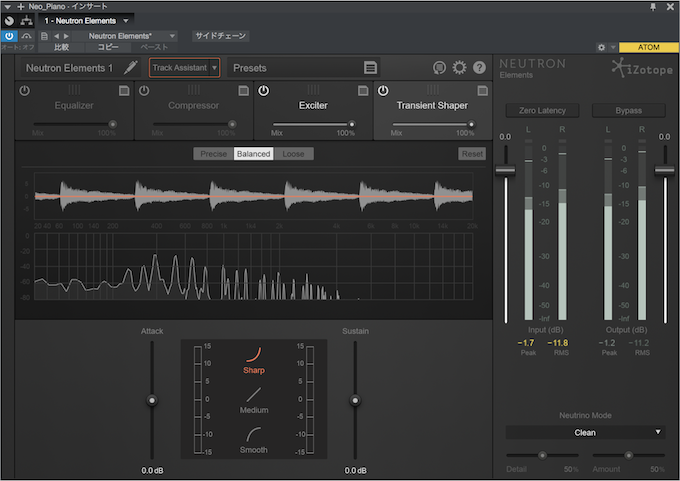The width and height of the screenshot is (680, 481).
Task: Select Precise transient mode
Action: (213, 154)
